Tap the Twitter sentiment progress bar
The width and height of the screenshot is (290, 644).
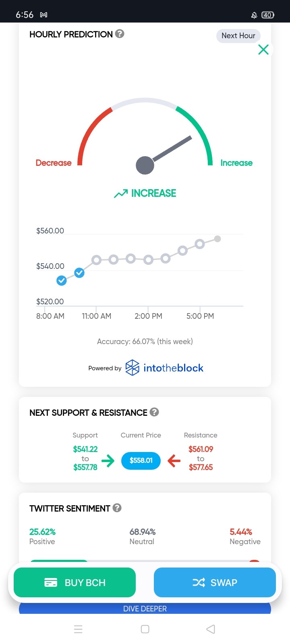coord(145,561)
